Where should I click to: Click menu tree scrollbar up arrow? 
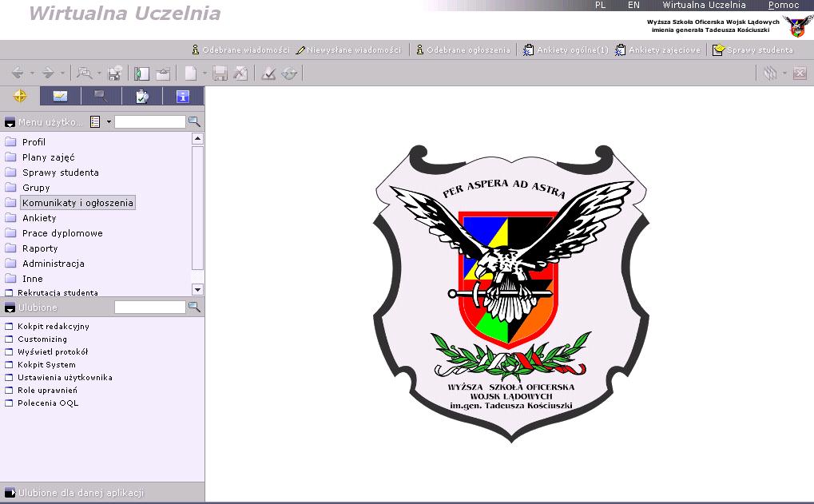coord(197,139)
